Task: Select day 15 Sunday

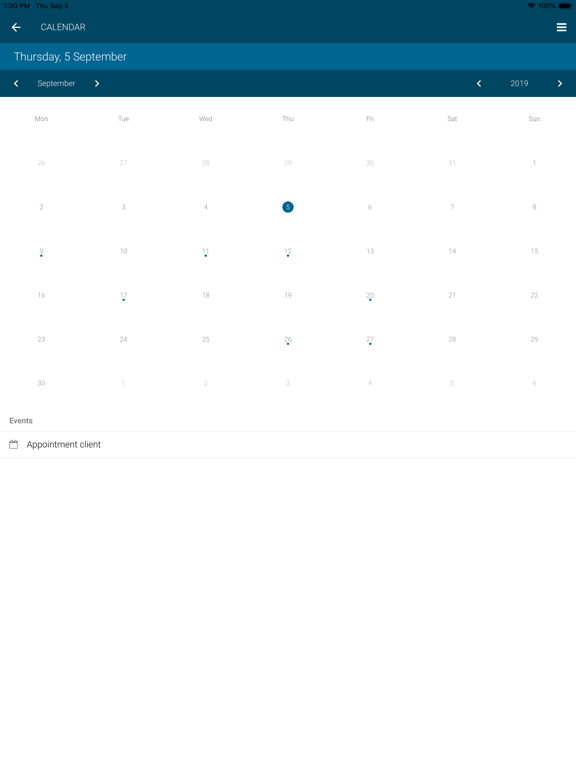Action: pos(534,251)
